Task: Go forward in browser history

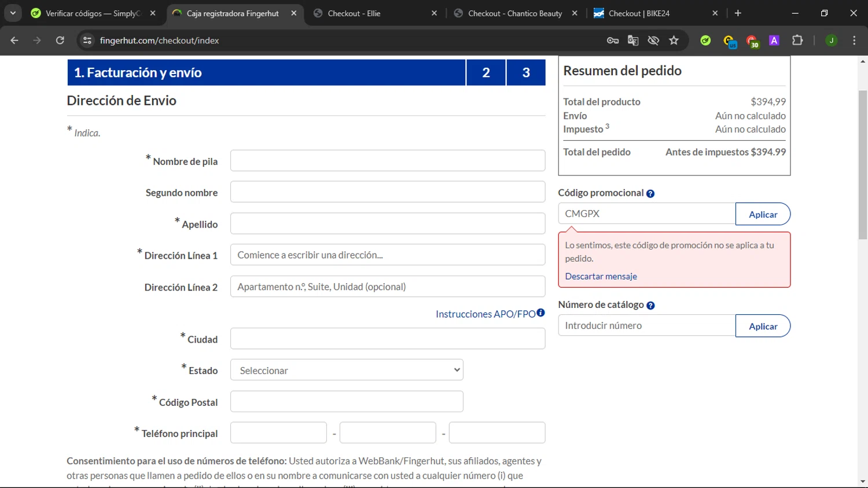Action: [37, 41]
